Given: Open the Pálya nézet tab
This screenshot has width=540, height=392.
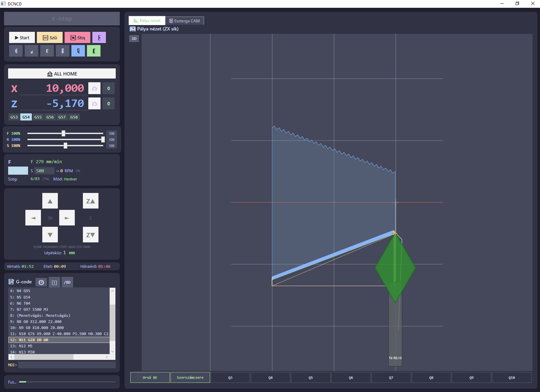Looking at the screenshot, I should click(x=147, y=21).
